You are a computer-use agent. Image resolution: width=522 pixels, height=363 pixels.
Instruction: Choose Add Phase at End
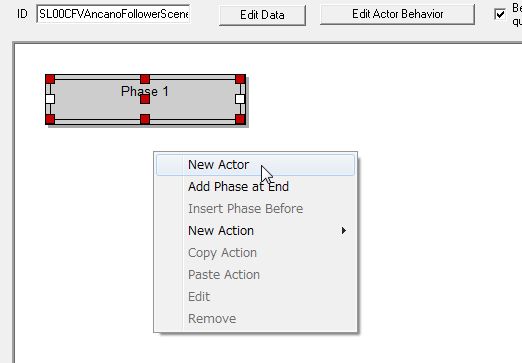[x=255, y=187]
